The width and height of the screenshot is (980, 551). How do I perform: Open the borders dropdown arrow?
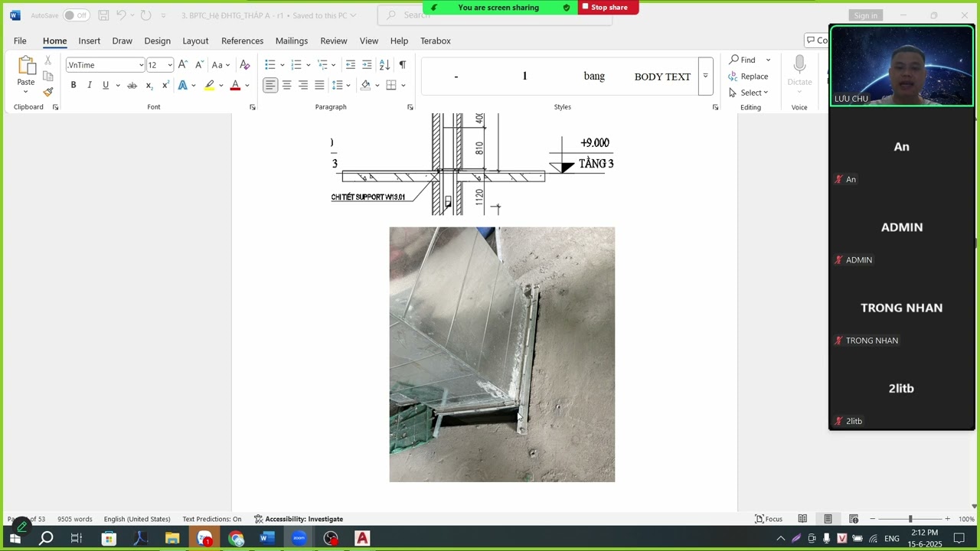(x=403, y=85)
